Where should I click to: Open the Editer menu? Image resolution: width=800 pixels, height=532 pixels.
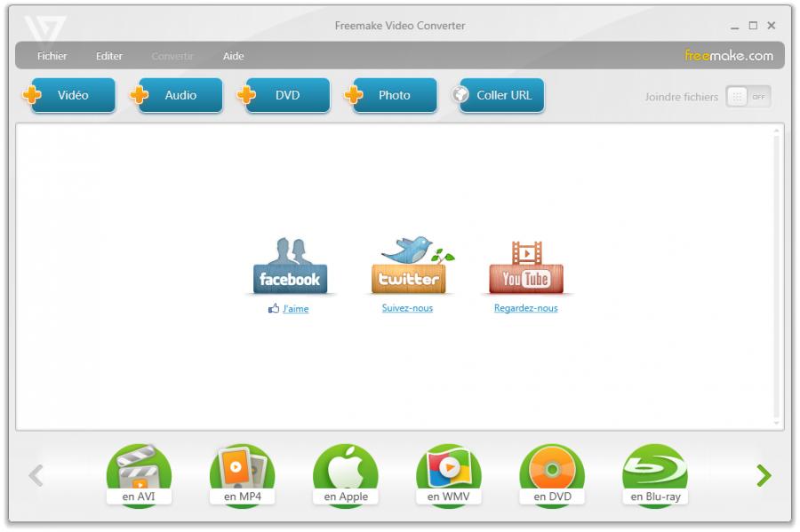click(x=109, y=56)
